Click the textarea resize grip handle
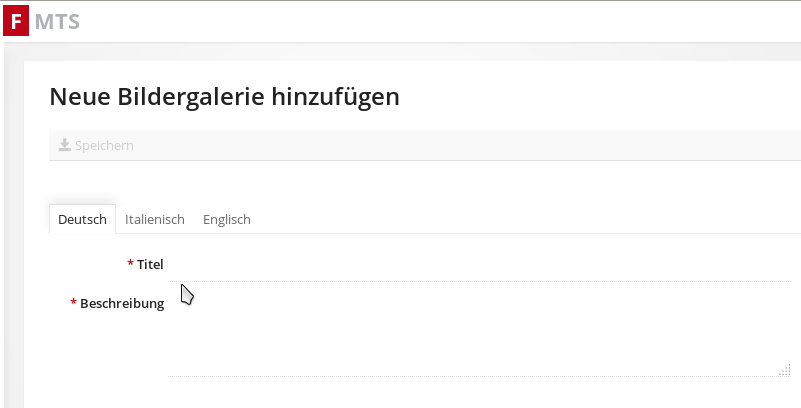Image resolution: width=801 pixels, height=408 pixels. coord(784,370)
